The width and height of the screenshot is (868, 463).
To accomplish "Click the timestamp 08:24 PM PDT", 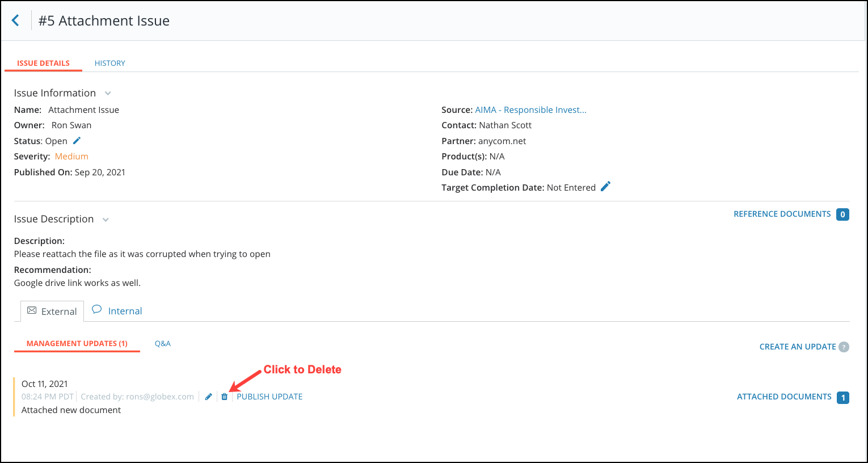I will [48, 397].
